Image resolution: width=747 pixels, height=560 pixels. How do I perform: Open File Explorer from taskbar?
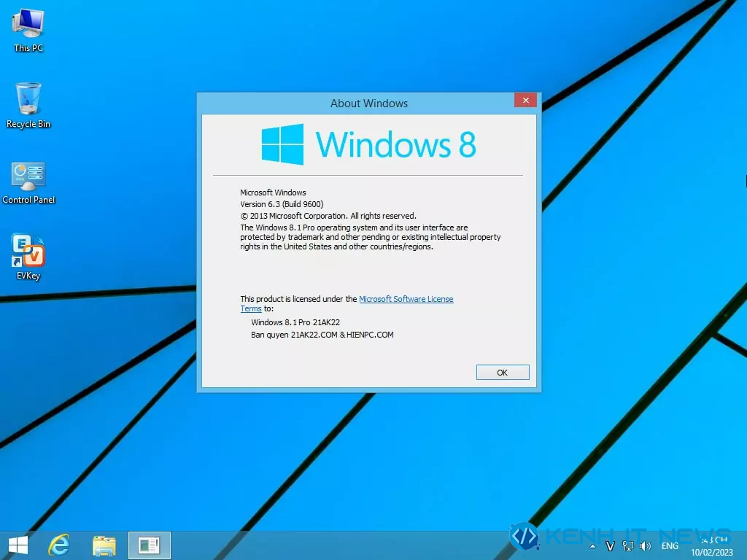pos(104,545)
